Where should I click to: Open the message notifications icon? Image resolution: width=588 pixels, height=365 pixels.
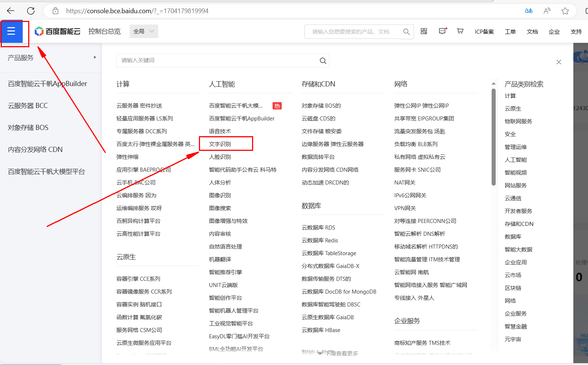(443, 31)
